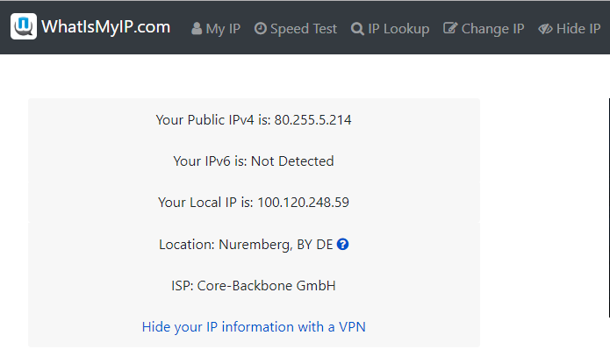Select the IP Lookup text in navbar

[x=398, y=29]
